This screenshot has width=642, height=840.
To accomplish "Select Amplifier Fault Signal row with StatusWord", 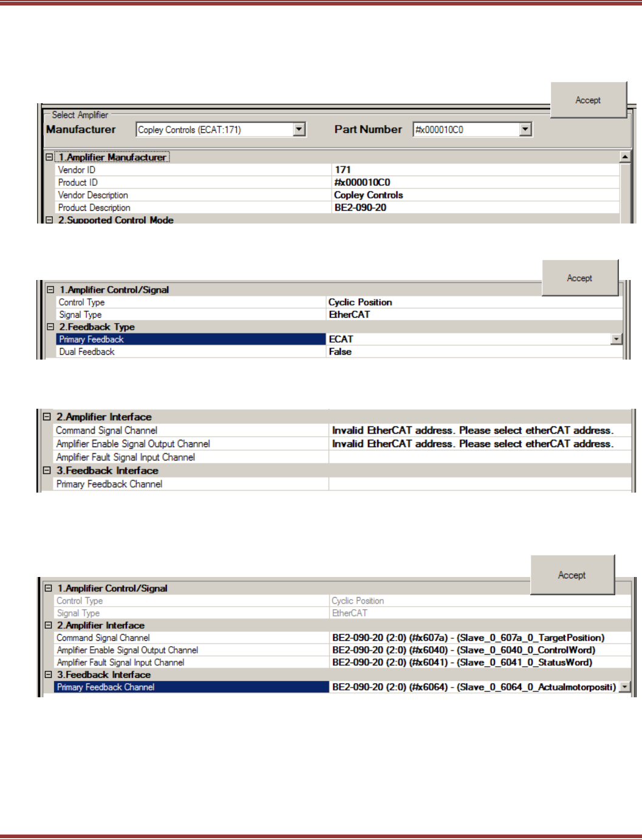I will coord(343,662).
